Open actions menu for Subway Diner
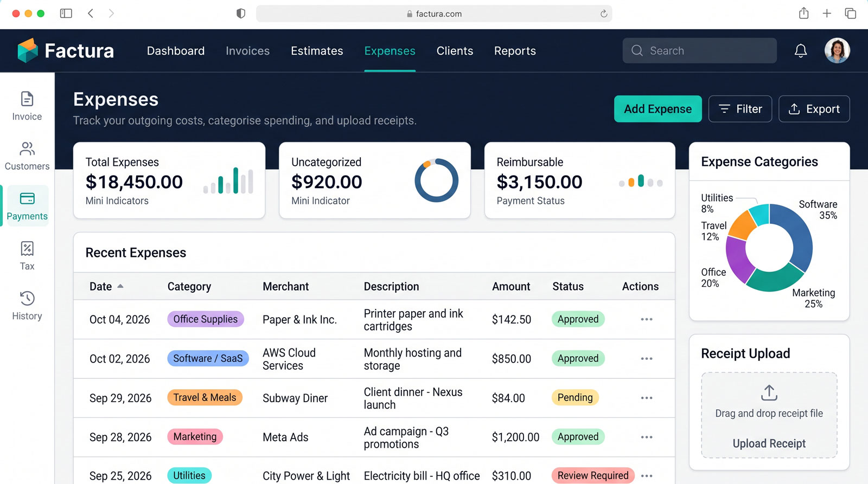The height and width of the screenshot is (484, 868). coord(647,398)
